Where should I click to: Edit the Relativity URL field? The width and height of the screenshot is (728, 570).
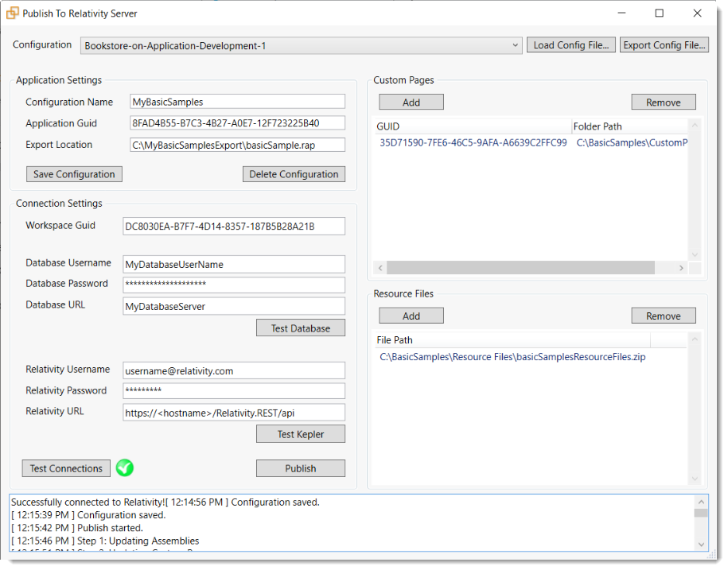[x=234, y=413]
